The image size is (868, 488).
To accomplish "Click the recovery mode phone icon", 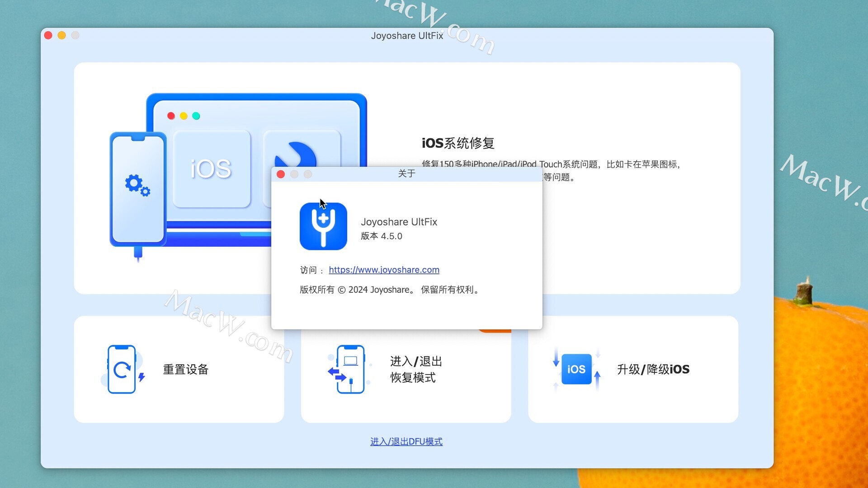I will [x=349, y=369].
